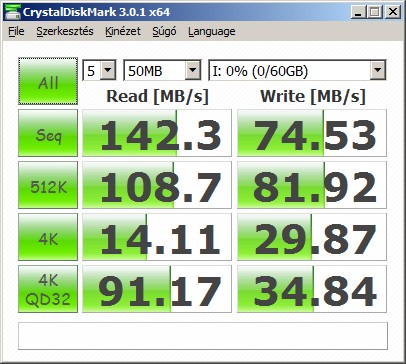Start the 4K benchmark test
The width and height of the screenshot is (406, 364).
(48, 237)
